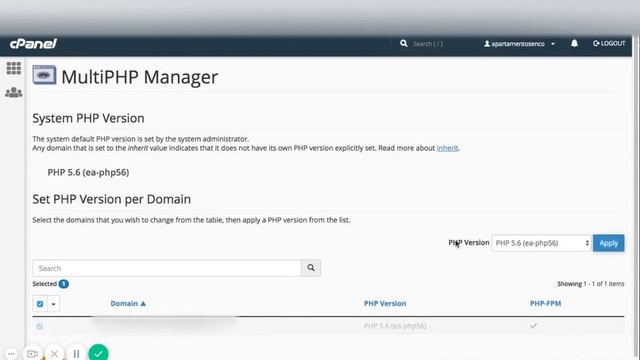Open the notifications bell
Screen dimensions: 640x360
tap(574, 43)
